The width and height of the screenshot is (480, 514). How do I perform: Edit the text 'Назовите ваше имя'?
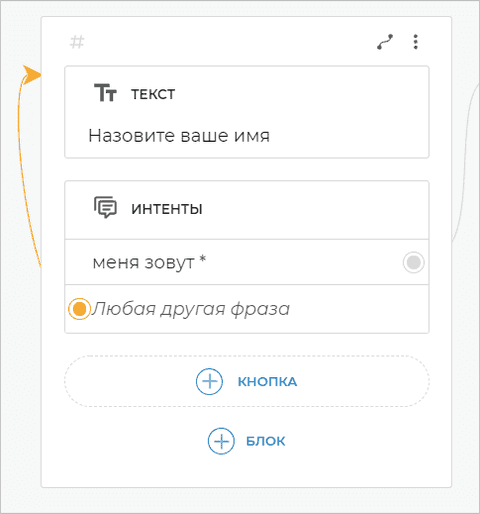[179, 136]
